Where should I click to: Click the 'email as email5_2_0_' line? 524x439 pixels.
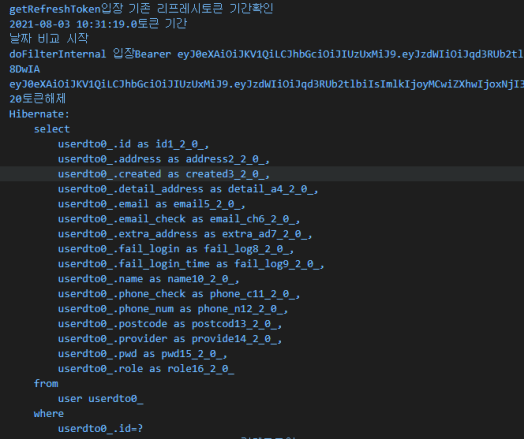tap(151, 204)
